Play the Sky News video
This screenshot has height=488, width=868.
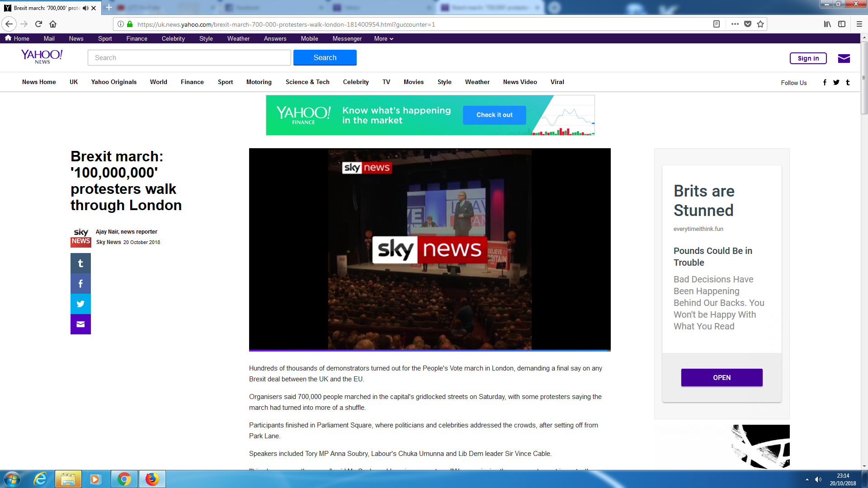(x=430, y=249)
